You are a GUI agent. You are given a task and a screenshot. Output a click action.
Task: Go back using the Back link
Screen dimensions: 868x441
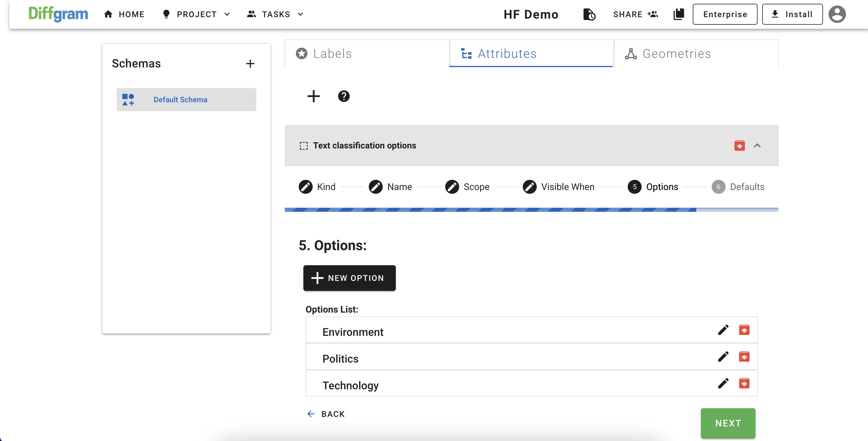click(x=326, y=414)
